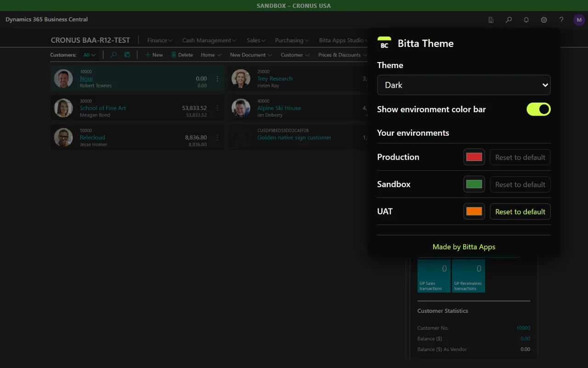Viewport: 588px width, 368px height.
Task: Open the search magnifier in the top header
Action: pos(509,20)
